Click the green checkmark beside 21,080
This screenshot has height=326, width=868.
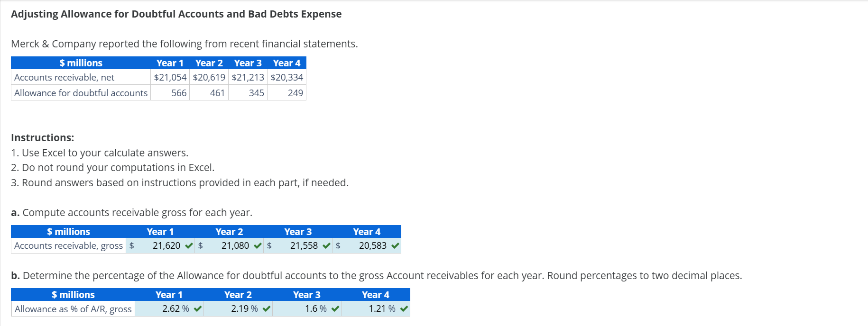pos(258,245)
